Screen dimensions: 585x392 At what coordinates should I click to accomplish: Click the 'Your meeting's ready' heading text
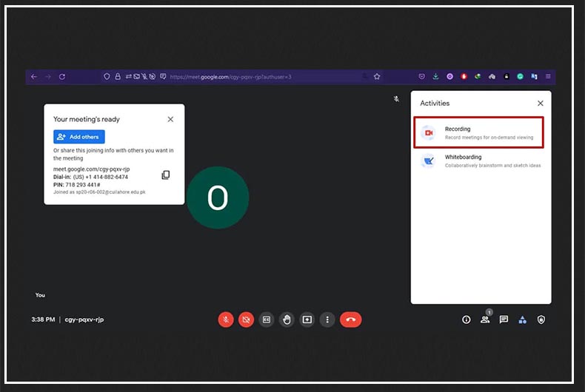point(86,119)
